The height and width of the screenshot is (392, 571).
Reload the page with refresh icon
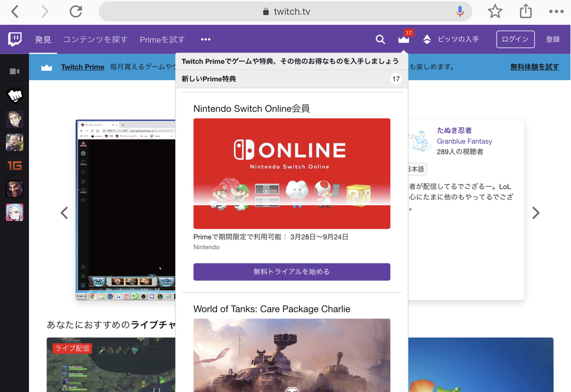[x=76, y=11]
